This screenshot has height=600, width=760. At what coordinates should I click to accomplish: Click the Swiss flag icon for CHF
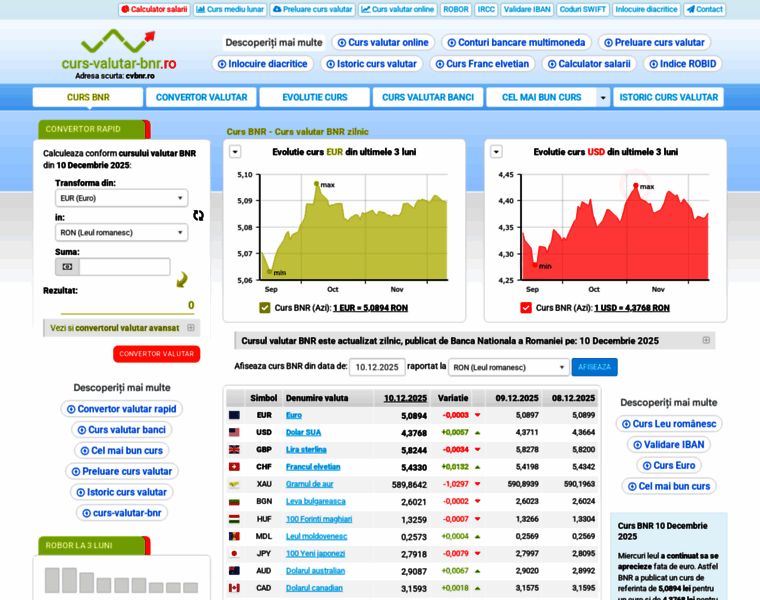click(x=234, y=467)
